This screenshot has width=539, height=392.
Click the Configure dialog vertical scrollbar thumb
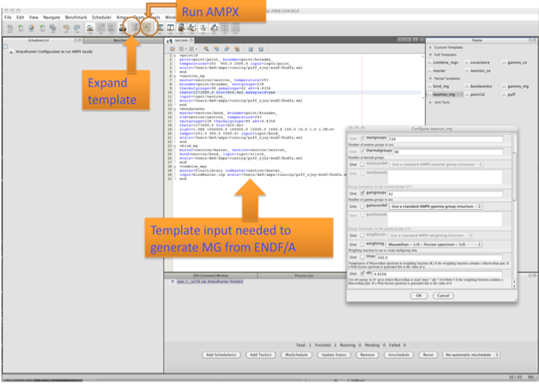pyautogui.click(x=514, y=176)
